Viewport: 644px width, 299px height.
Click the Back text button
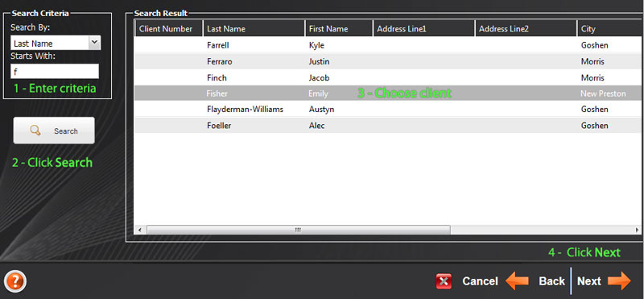pyautogui.click(x=551, y=281)
